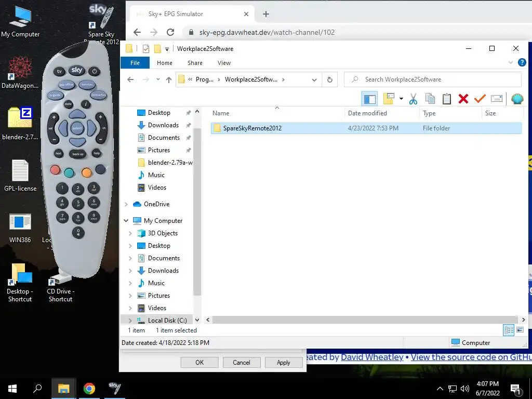This screenshot has width=532, height=399.
Task: Switch to details view icon in status bar
Action: [508, 330]
